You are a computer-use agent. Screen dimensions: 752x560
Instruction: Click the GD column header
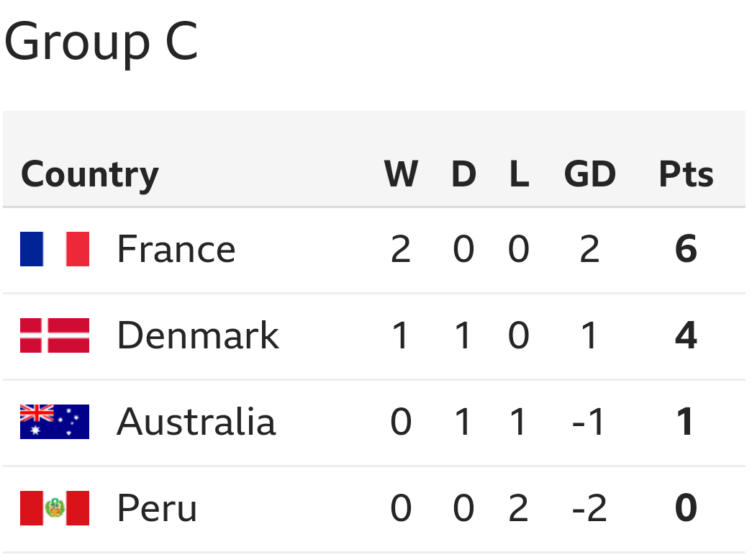click(589, 174)
